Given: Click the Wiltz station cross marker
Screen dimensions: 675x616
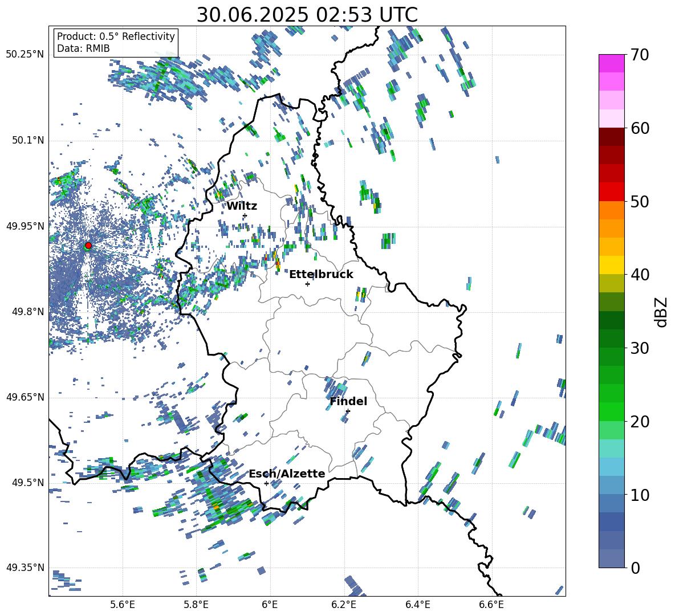Looking at the screenshot, I should pyautogui.click(x=245, y=215).
